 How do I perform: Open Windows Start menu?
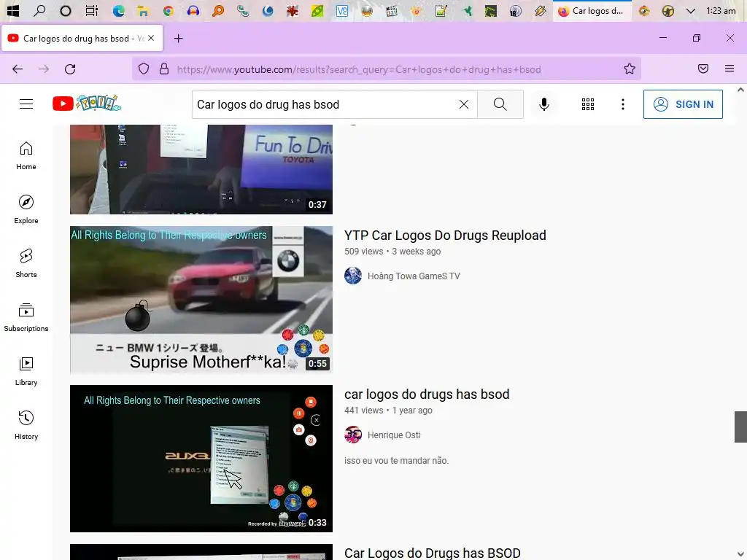coord(13,11)
